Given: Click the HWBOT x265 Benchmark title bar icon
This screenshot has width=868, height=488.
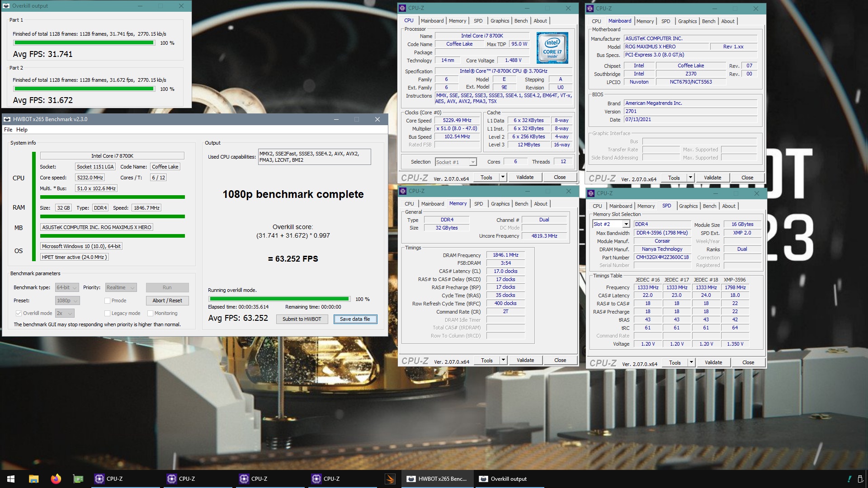Looking at the screenshot, I should (x=7, y=119).
